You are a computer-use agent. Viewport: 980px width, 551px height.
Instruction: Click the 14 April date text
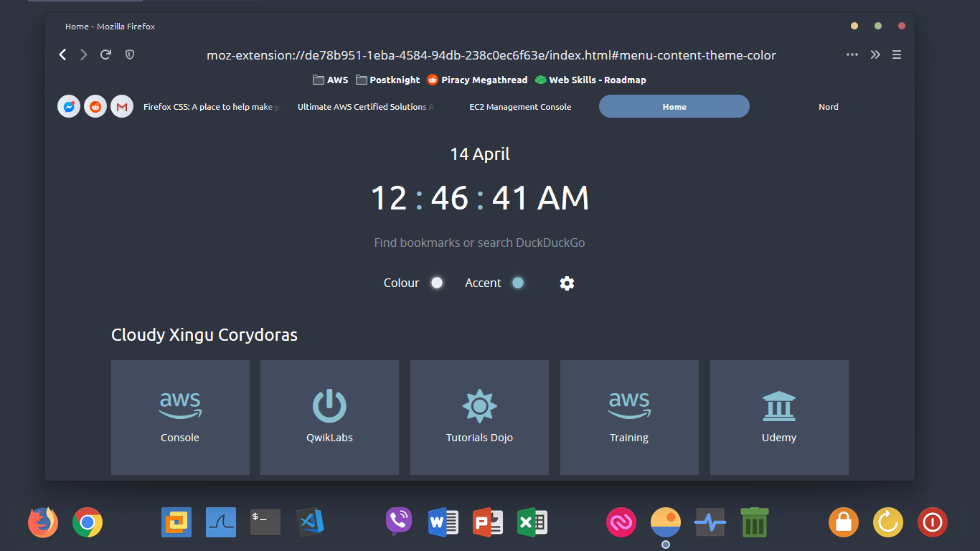[480, 154]
